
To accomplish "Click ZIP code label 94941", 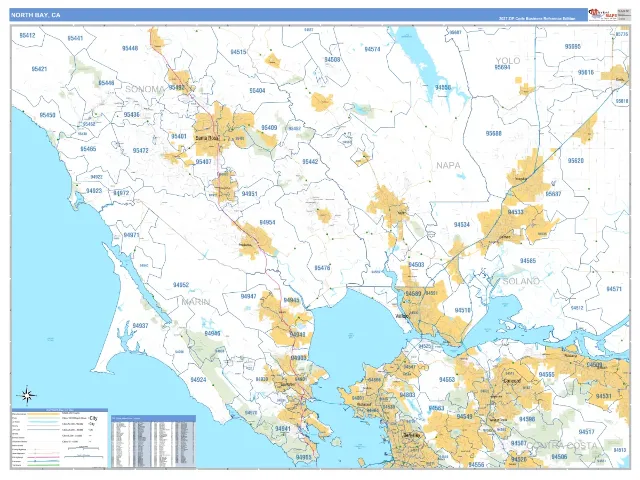I will point(283,429).
